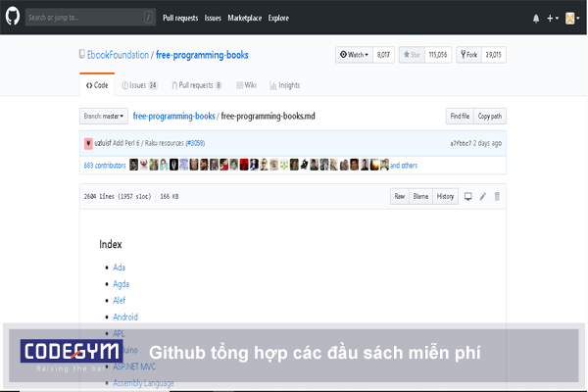Open EbookFoundation owner link
This screenshot has width=588, height=392.
click(118, 55)
